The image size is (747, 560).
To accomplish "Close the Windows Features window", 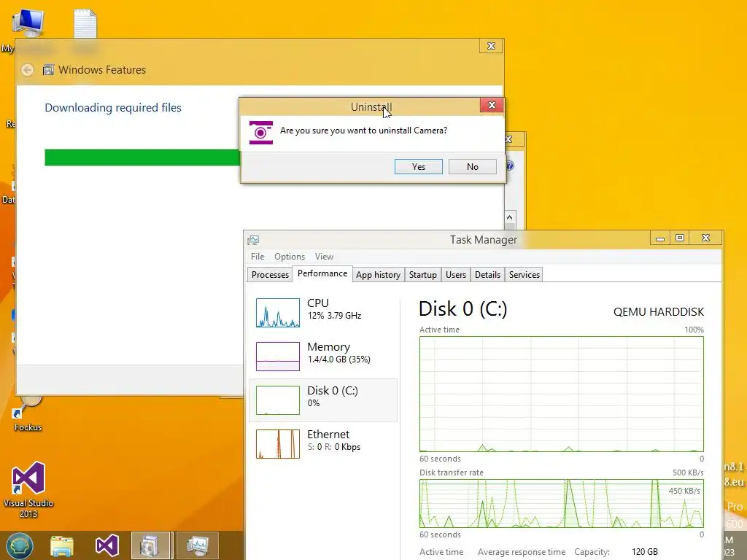I will [491, 46].
